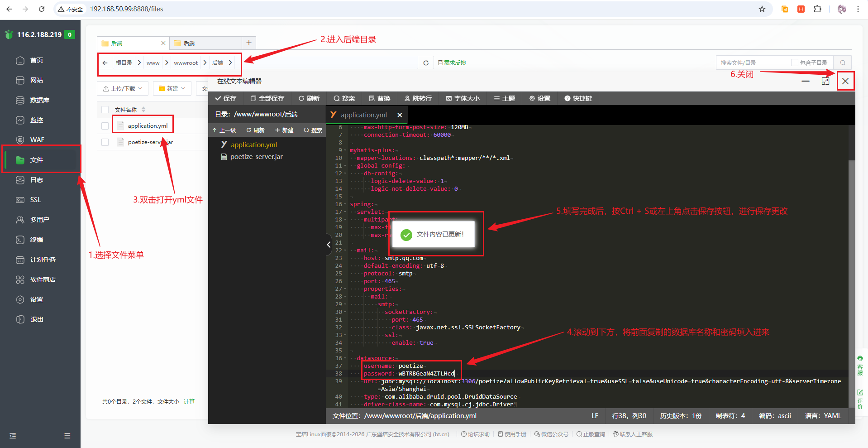Check the application.yml file checkbox
The width and height of the screenshot is (868, 448).
pyautogui.click(x=105, y=126)
